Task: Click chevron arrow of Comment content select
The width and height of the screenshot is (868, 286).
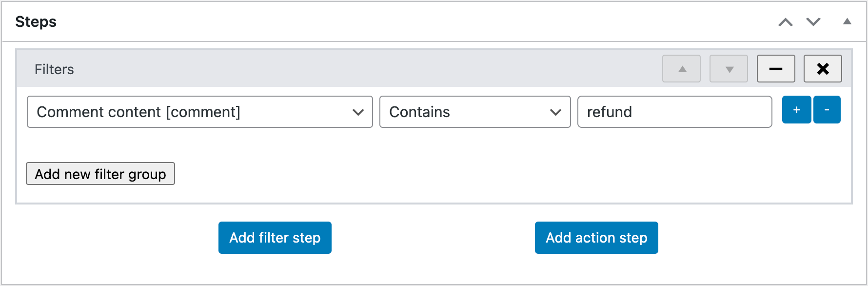Action: 358,112
